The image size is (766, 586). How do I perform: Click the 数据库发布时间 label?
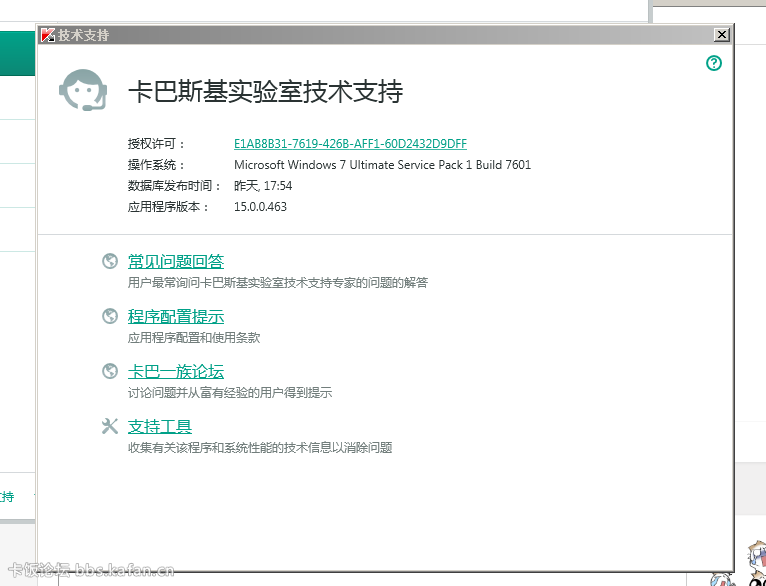point(175,186)
